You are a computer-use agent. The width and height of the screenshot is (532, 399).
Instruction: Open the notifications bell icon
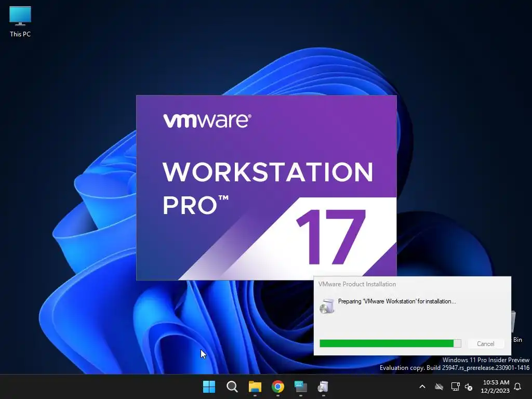pyautogui.click(x=518, y=387)
